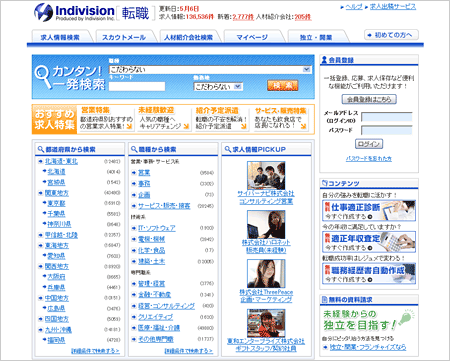Focus the パスワード field

pyautogui.click(x=387, y=130)
